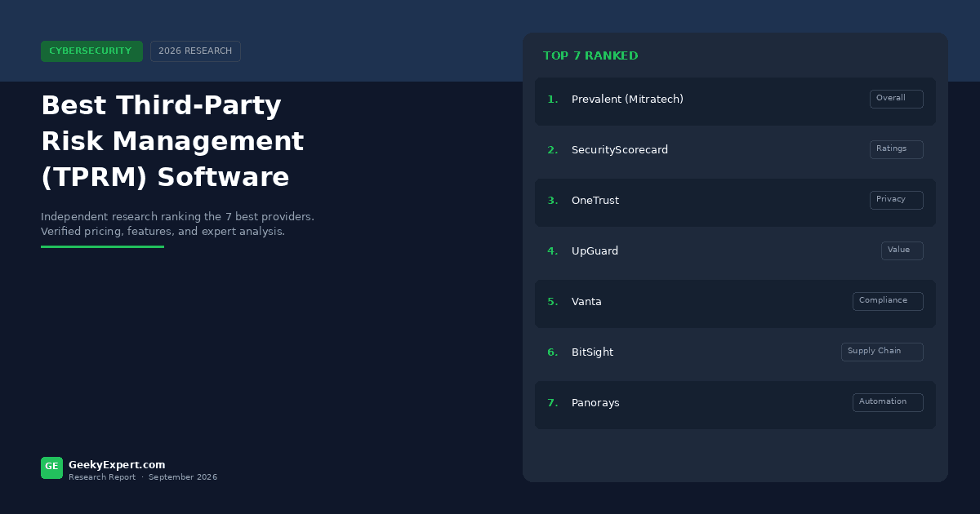Click the Ratings tag
Screen dimensions: 980x514
[x=896, y=149]
